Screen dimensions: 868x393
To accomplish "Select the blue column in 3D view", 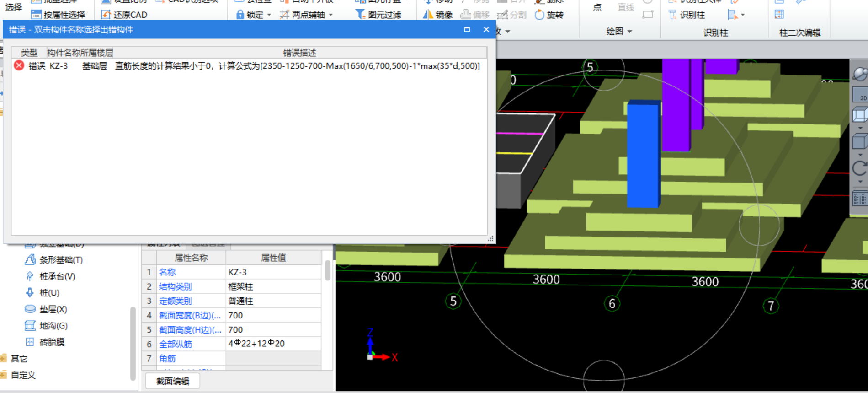I will [x=644, y=154].
